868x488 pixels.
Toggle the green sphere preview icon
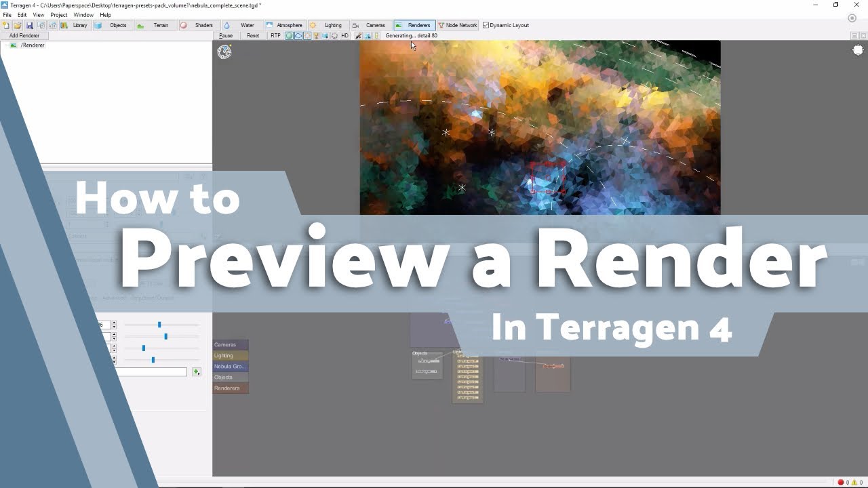[x=289, y=35]
